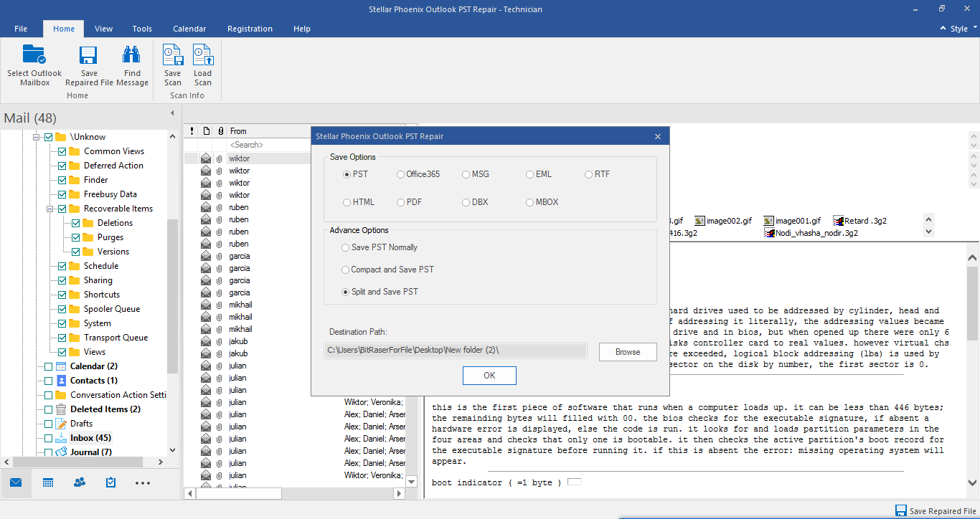Open View tab
Image resolution: width=980 pixels, height=519 pixels.
coord(104,29)
